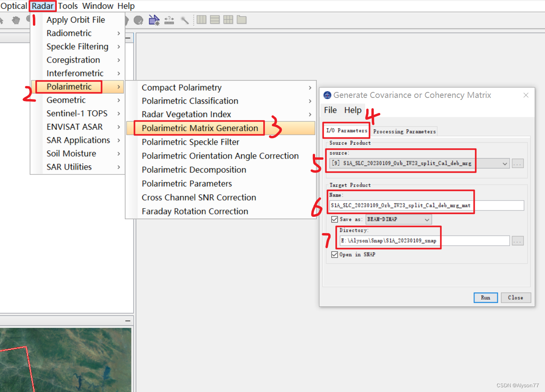Browse for target directory button

pyautogui.click(x=518, y=241)
